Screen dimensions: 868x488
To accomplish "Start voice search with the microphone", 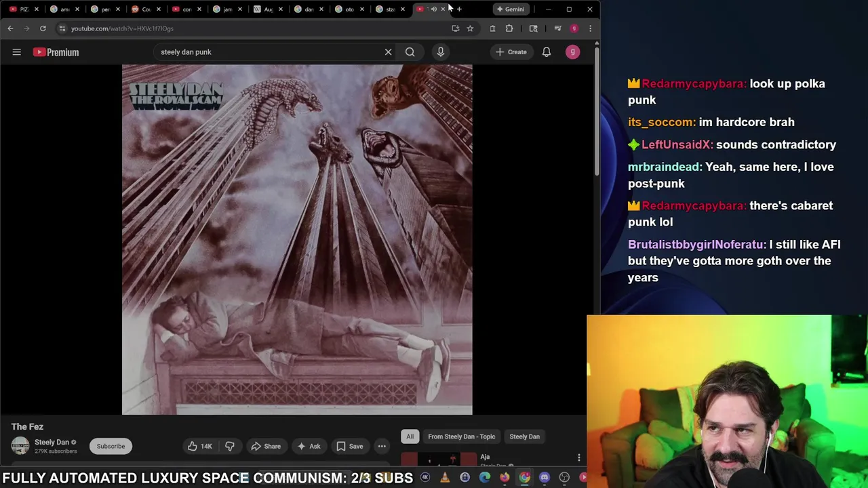I will point(441,52).
